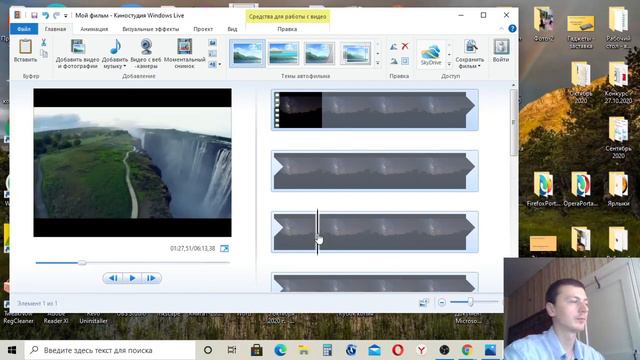Select the first storyboard clip strip
640x360 pixels.
pyautogui.click(x=374, y=110)
